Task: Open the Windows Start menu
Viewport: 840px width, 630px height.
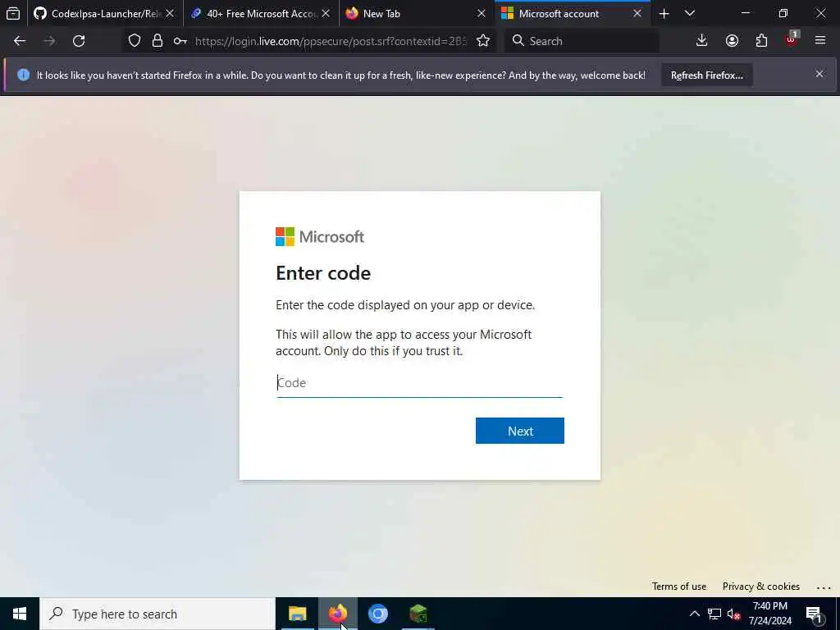Action: point(20,614)
